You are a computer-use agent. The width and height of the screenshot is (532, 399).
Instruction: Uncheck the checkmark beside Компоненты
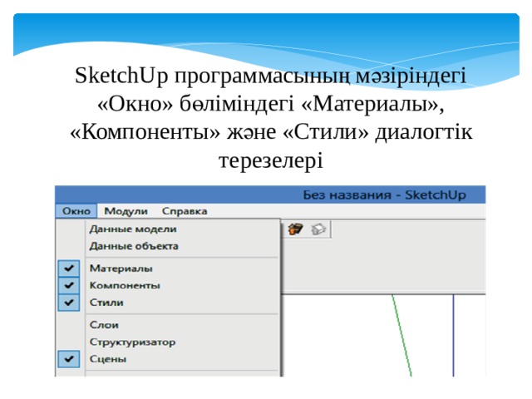click(69, 285)
